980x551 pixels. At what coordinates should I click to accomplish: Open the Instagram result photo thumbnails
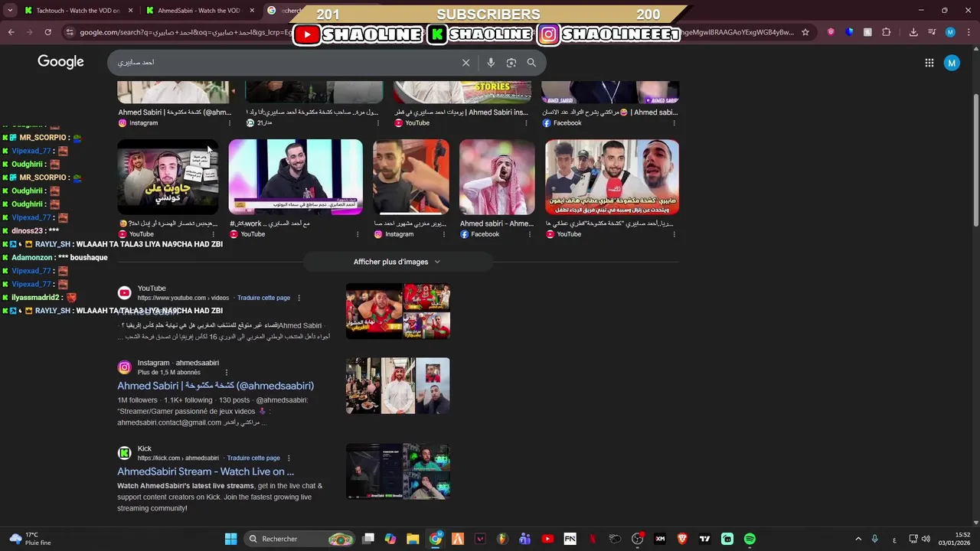coord(398,386)
